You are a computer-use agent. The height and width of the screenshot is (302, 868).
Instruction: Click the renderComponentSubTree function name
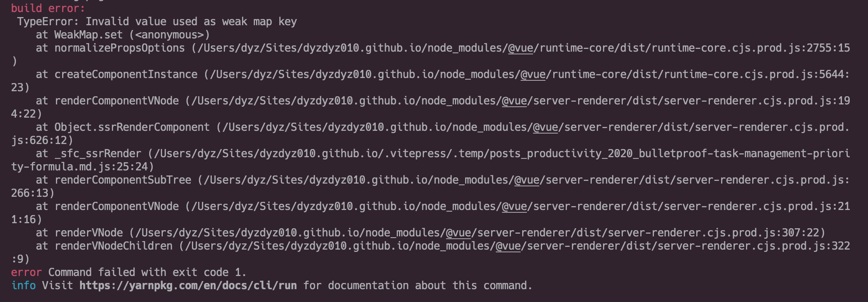click(123, 180)
